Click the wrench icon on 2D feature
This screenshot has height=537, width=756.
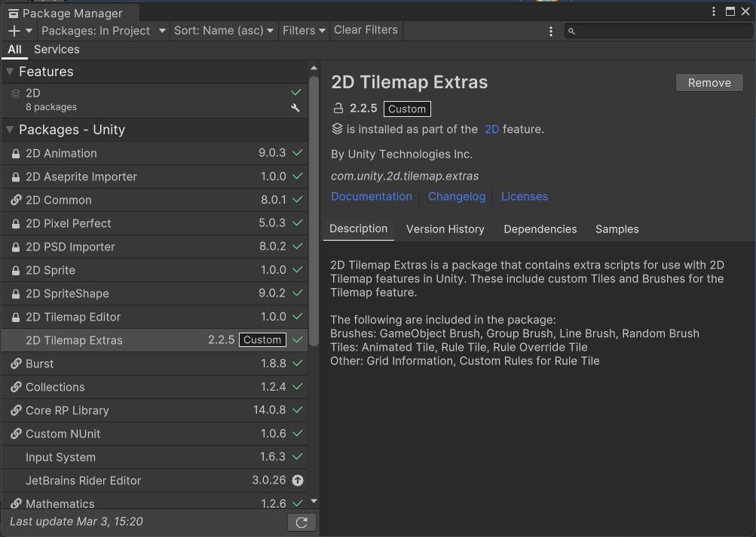pos(295,108)
